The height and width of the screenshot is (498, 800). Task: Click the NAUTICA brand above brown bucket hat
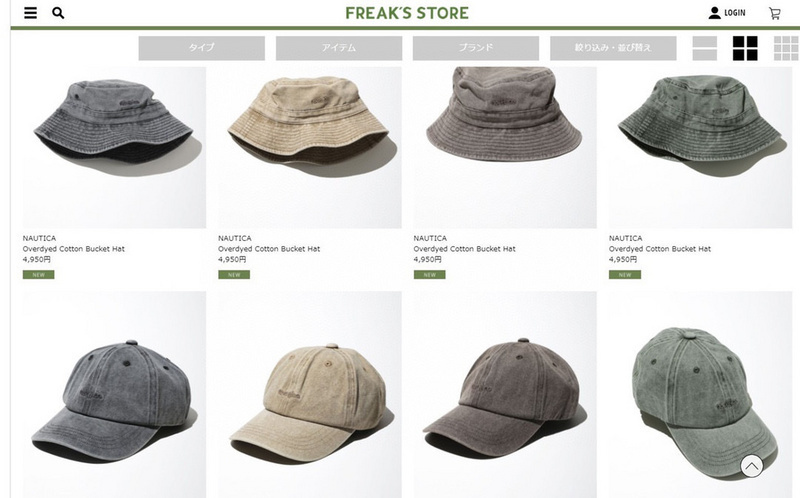tap(430, 238)
